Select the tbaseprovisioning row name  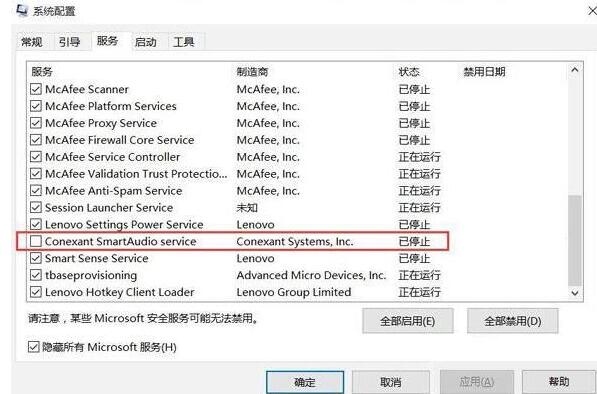[x=91, y=275]
